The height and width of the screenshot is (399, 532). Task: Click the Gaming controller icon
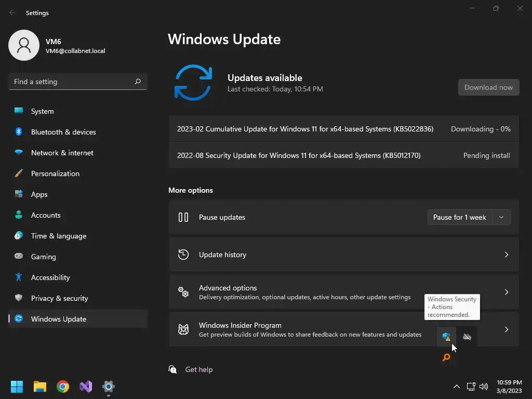point(19,256)
